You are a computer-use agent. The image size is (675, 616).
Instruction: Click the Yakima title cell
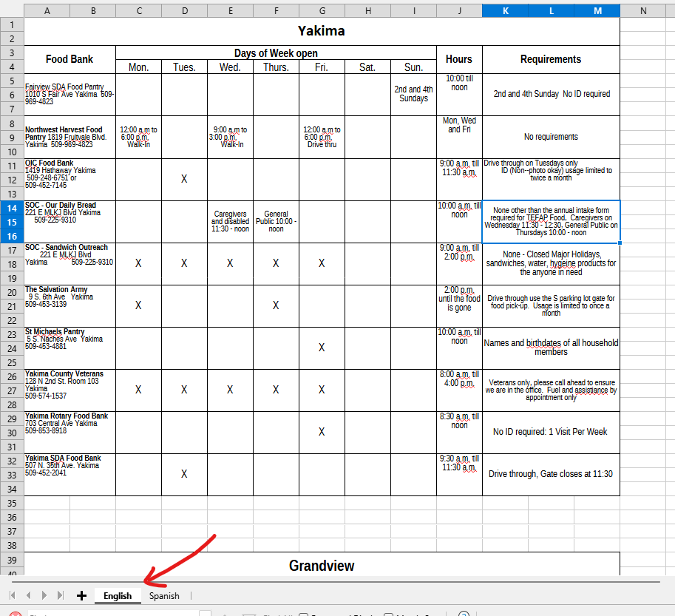coord(322,31)
